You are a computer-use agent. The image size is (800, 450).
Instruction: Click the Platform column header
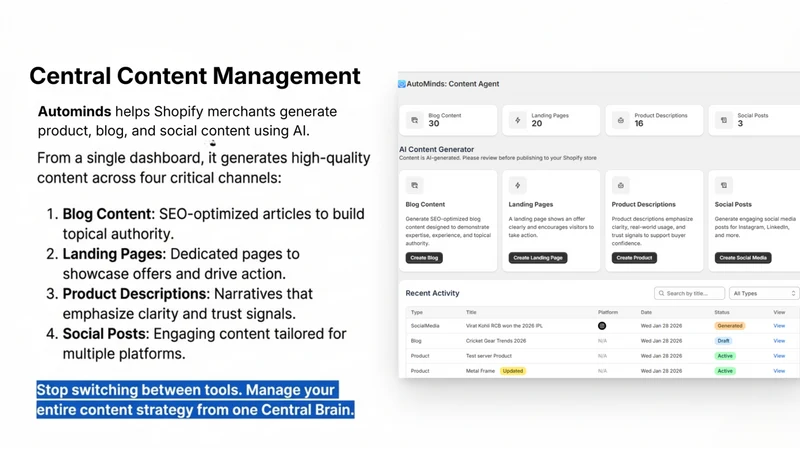point(608,312)
